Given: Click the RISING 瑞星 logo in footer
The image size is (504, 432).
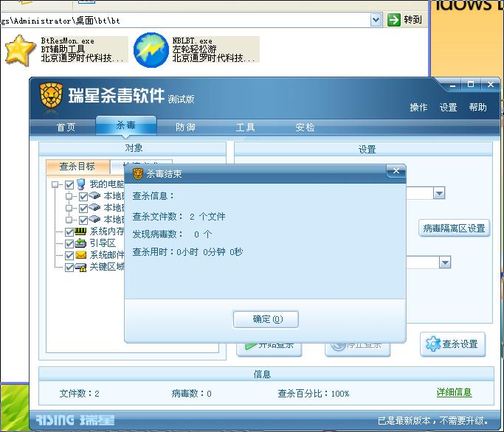Looking at the screenshot, I should [x=75, y=419].
